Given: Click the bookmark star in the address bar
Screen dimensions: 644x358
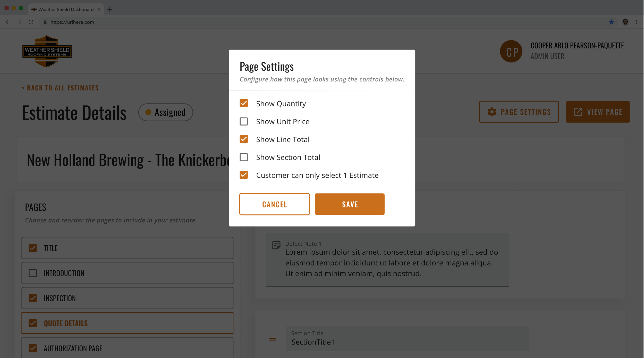Looking at the screenshot, I should 611,22.
